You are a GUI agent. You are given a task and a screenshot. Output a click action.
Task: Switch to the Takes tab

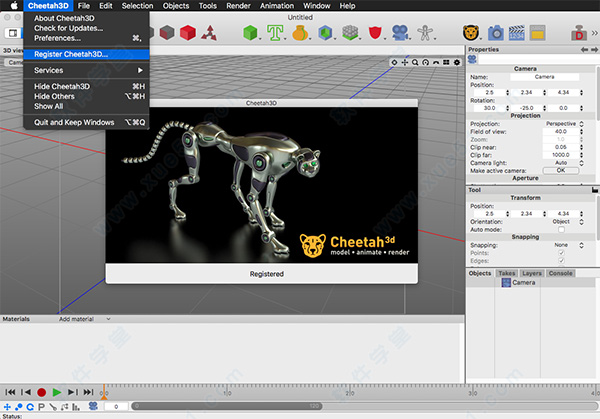coord(506,273)
